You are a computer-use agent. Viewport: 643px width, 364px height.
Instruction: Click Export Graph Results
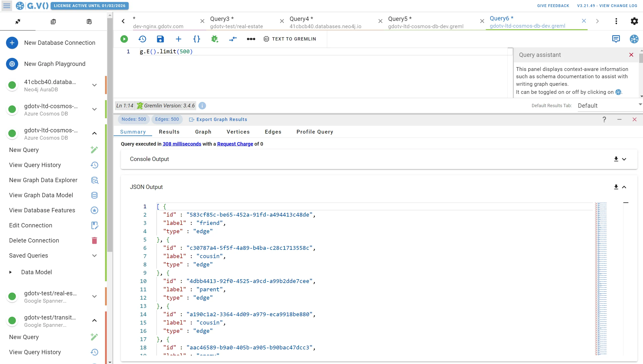click(218, 119)
